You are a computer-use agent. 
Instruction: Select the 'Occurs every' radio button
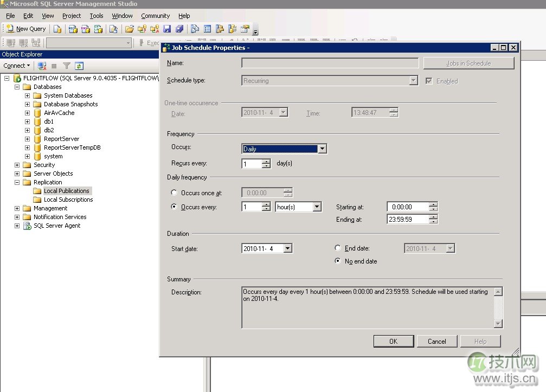click(x=174, y=207)
